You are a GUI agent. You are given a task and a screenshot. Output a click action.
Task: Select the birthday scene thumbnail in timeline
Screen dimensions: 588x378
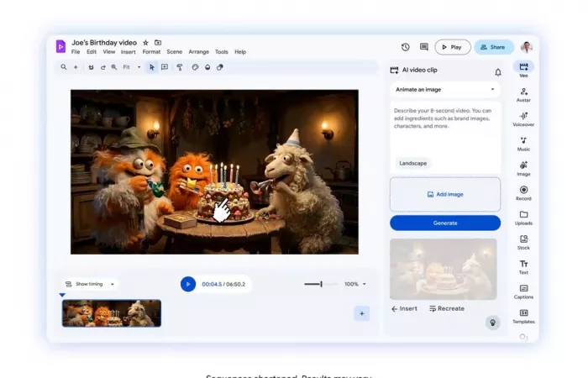pyautogui.click(x=111, y=313)
